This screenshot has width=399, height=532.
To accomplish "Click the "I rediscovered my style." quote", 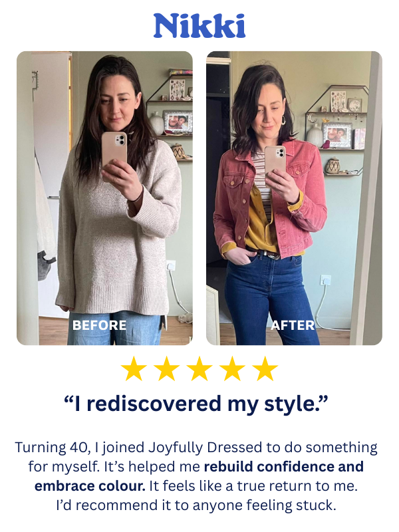I will coord(196,404).
